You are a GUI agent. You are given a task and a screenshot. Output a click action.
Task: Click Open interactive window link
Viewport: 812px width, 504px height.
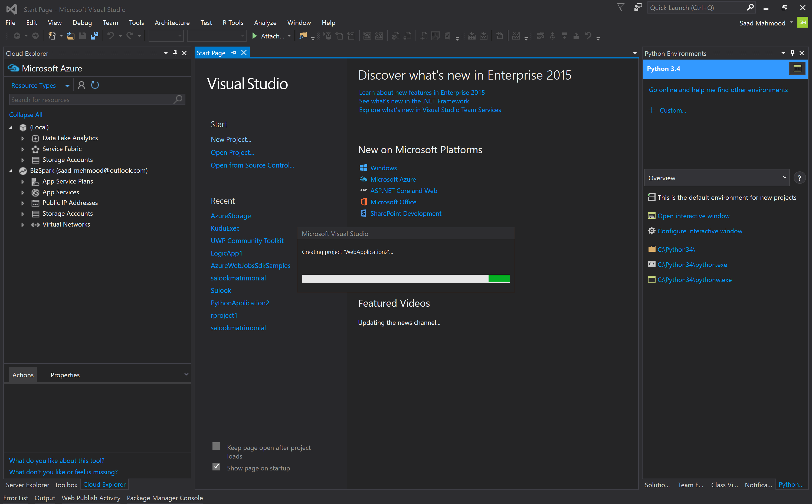pos(693,216)
